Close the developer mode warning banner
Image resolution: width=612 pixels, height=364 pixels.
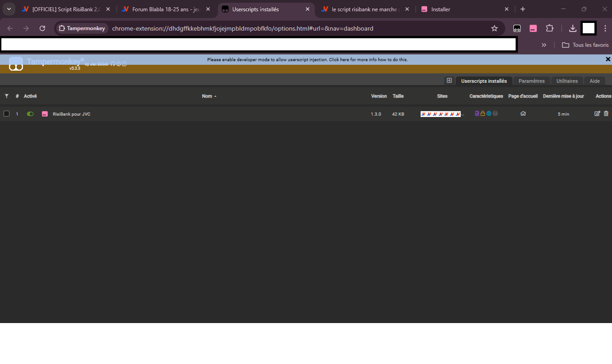pos(608,59)
